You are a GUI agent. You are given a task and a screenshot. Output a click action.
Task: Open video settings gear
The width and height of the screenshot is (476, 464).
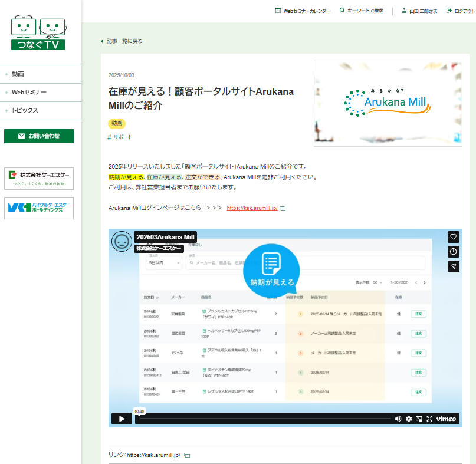tap(409, 419)
